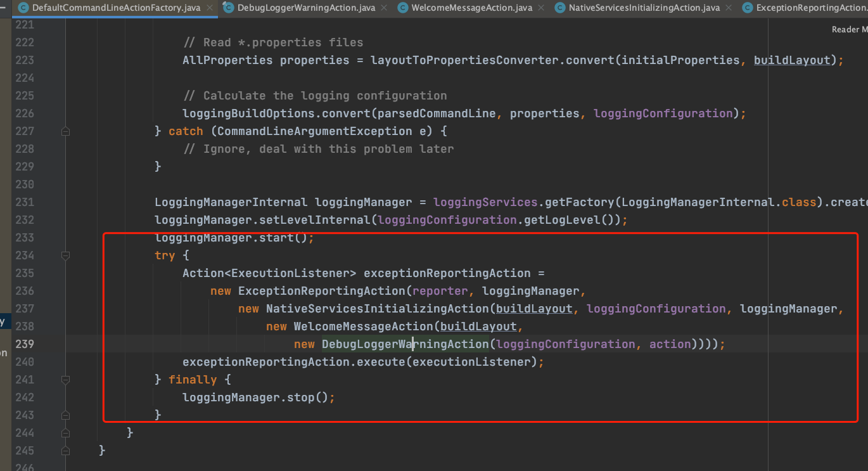The width and height of the screenshot is (868, 471).
Task: Click loggingBuildOptions.convert on line 226
Action: click(276, 113)
